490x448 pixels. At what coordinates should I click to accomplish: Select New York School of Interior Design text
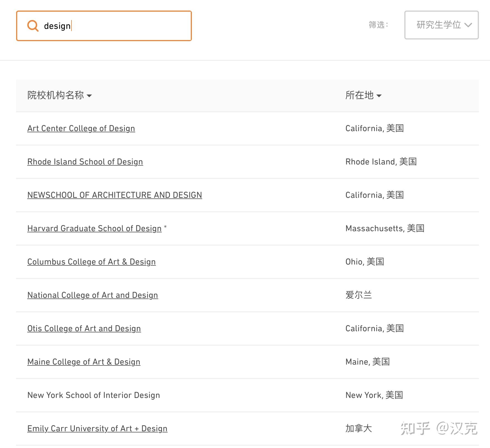coord(94,395)
